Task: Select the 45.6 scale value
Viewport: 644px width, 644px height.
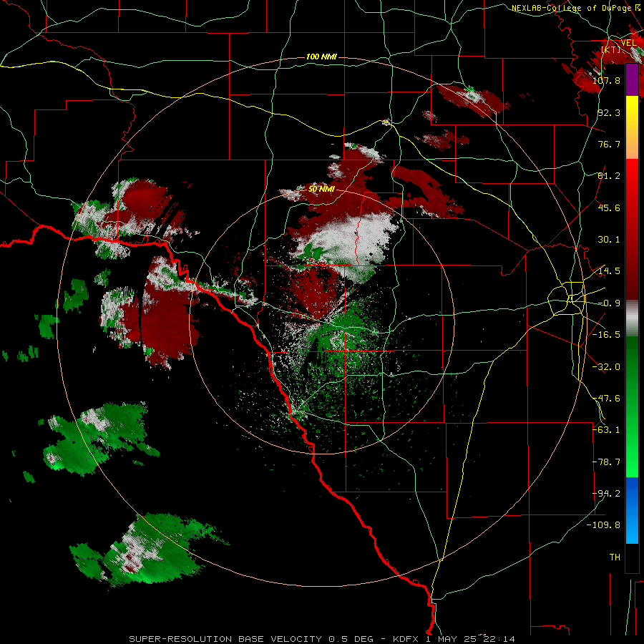Action: click(609, 208)
